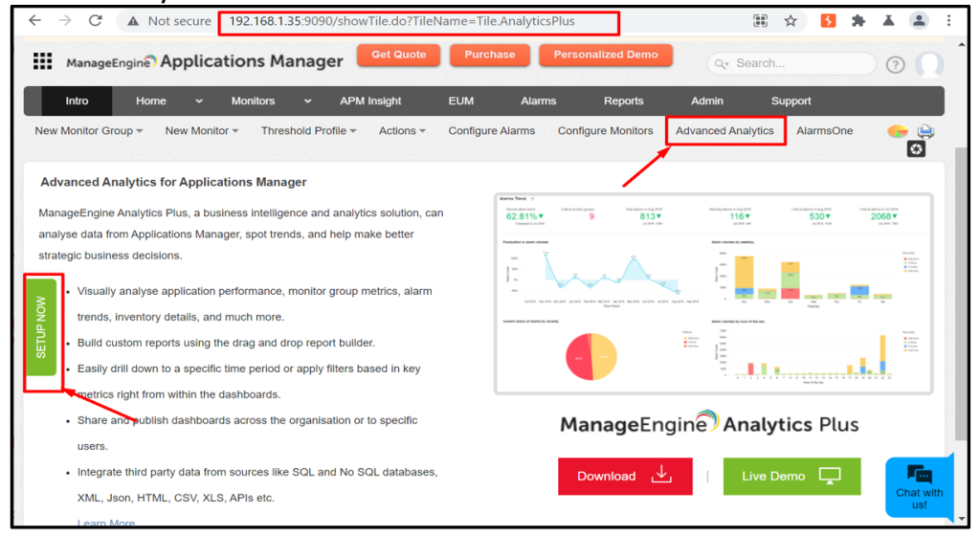Open the New Monitor dropdown
This screenshot has width=980, height=536.
201,131
